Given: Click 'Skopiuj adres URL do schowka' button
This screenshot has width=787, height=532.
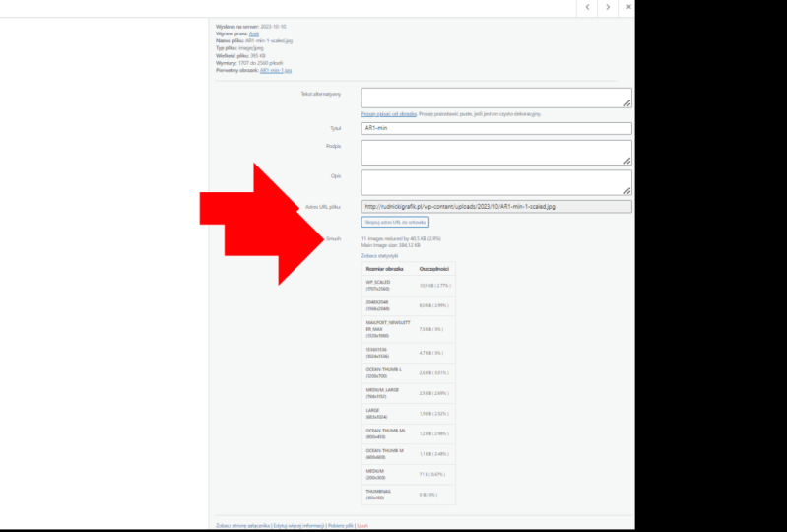Looking at the screenshot, I should pos(395,222).
